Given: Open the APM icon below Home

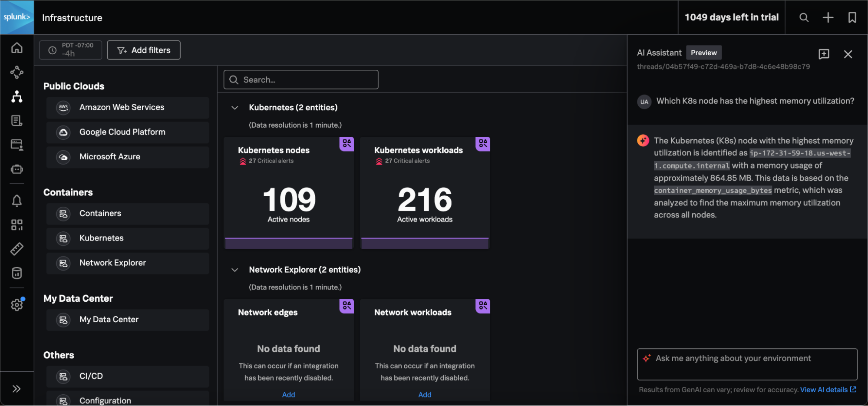Looking at the screenshot, I should click(x=17, y=72).
